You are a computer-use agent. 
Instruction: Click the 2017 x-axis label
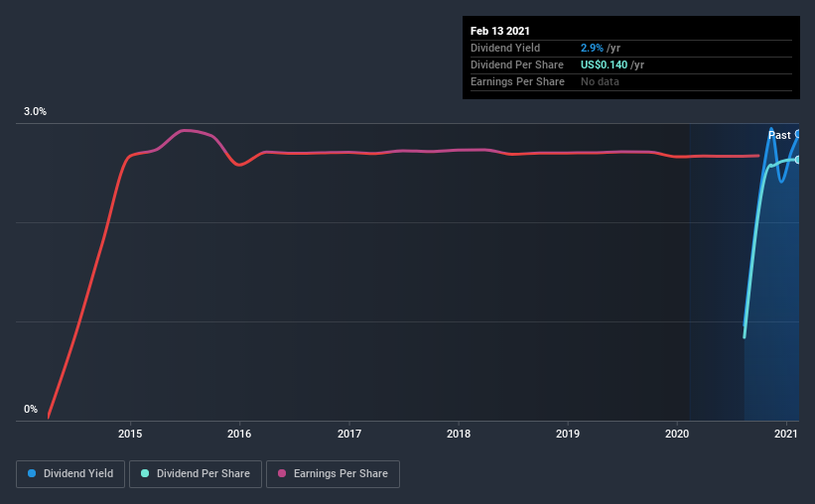point(349,434)
